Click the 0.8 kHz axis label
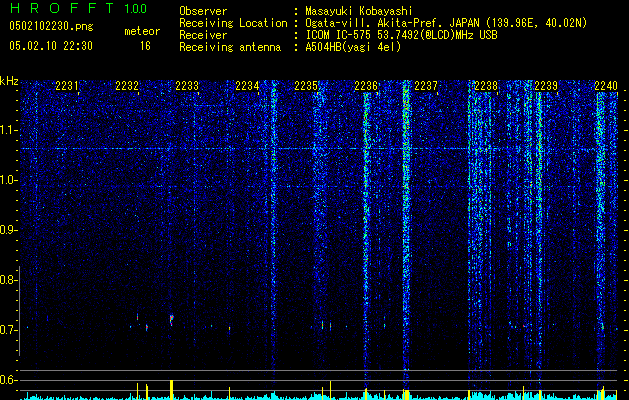The width and height of the screenshot is (629, 400). pos(8,280)
